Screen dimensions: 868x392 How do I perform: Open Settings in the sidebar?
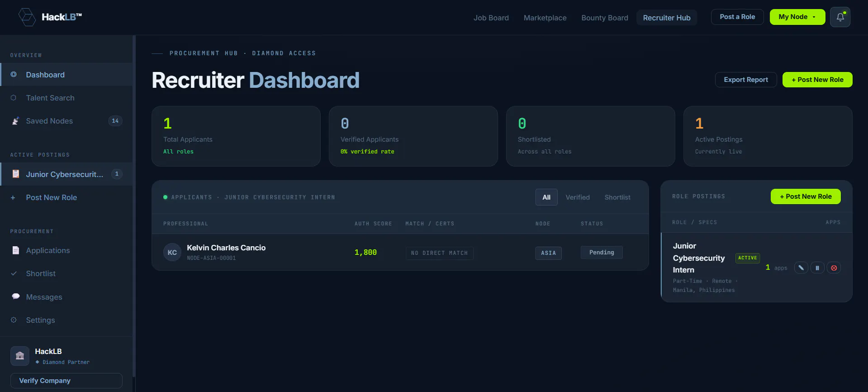(66, 320)
